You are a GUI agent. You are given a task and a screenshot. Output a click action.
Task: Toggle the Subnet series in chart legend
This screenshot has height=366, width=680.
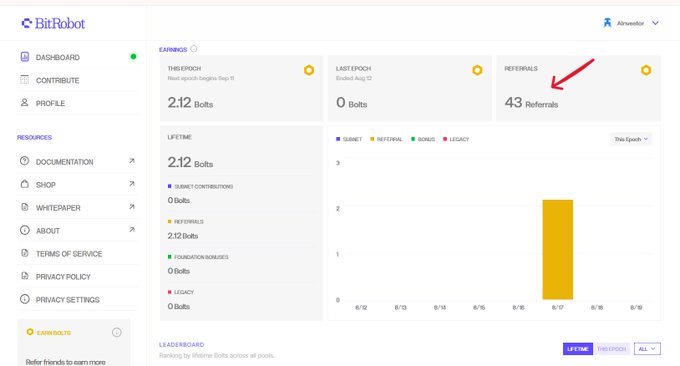tap(349, 139)
